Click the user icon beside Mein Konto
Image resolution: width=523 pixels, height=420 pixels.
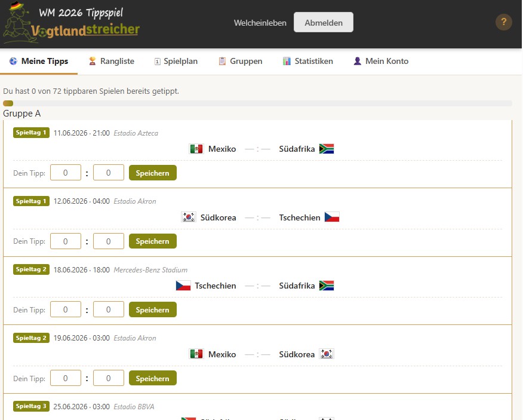click(357, 61)
